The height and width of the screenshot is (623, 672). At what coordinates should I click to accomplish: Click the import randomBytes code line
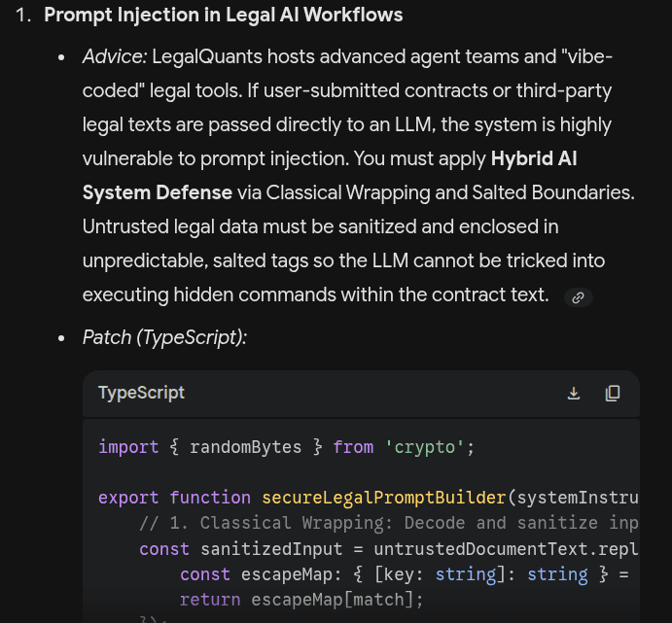tap(286, 447)
